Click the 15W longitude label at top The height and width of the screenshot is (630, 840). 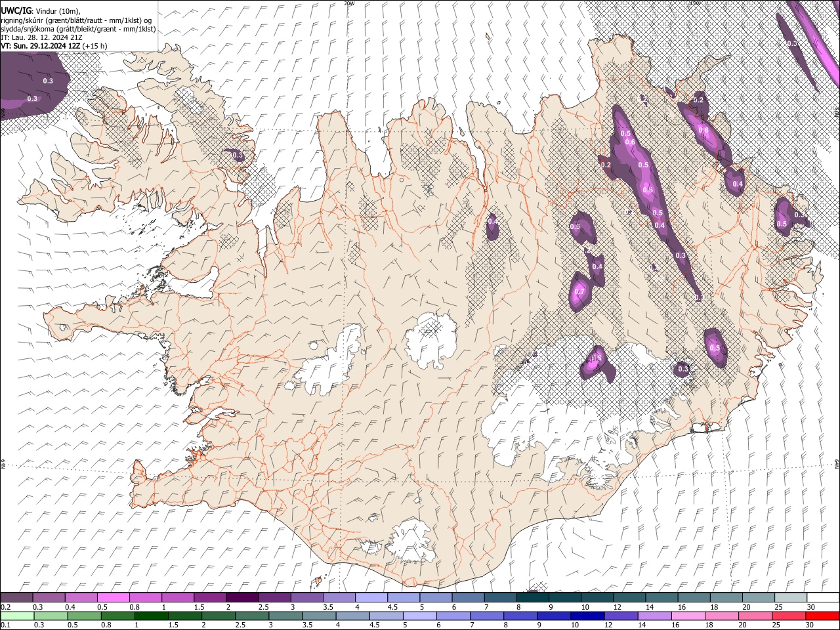click(695, 3)
